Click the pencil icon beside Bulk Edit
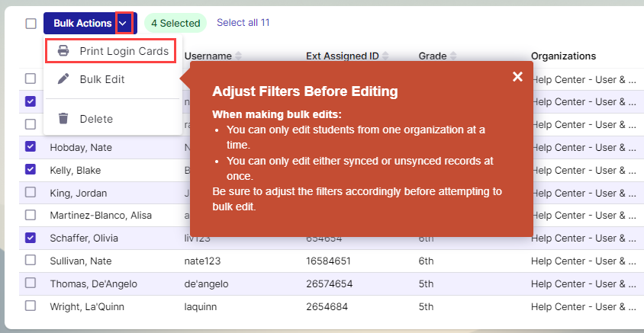The height and width of the screenshot is (333, 644). 64,79
